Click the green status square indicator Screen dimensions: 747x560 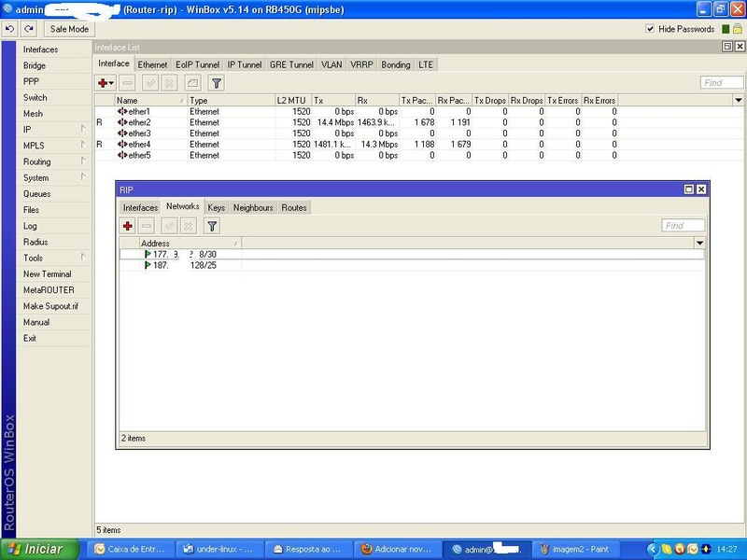tap(726, 29)
